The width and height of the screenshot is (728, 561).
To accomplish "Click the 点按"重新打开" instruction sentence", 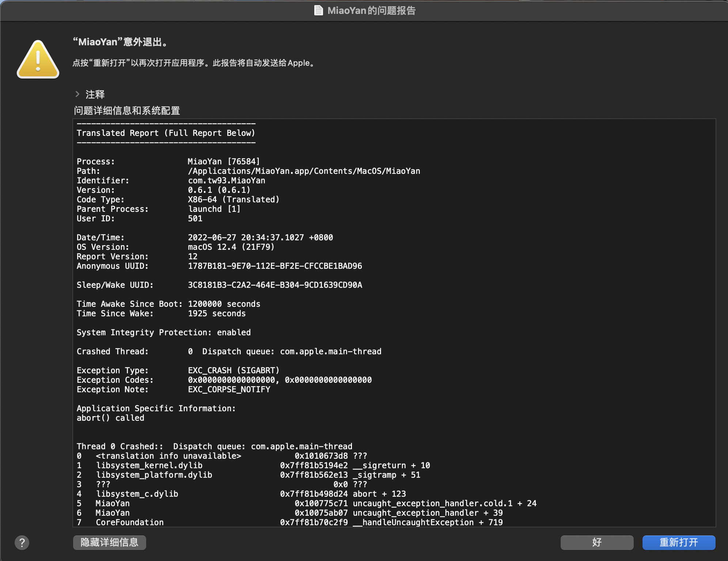I will [194, 63].
